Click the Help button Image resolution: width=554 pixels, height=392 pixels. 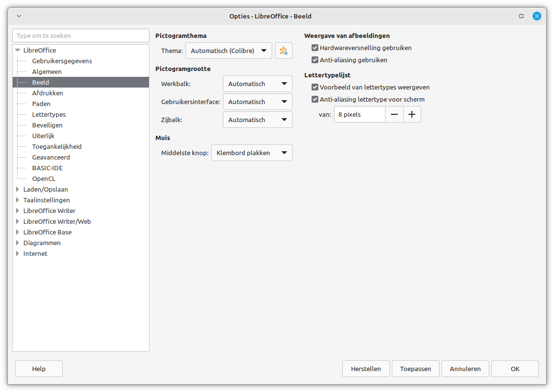pos(39,369)
